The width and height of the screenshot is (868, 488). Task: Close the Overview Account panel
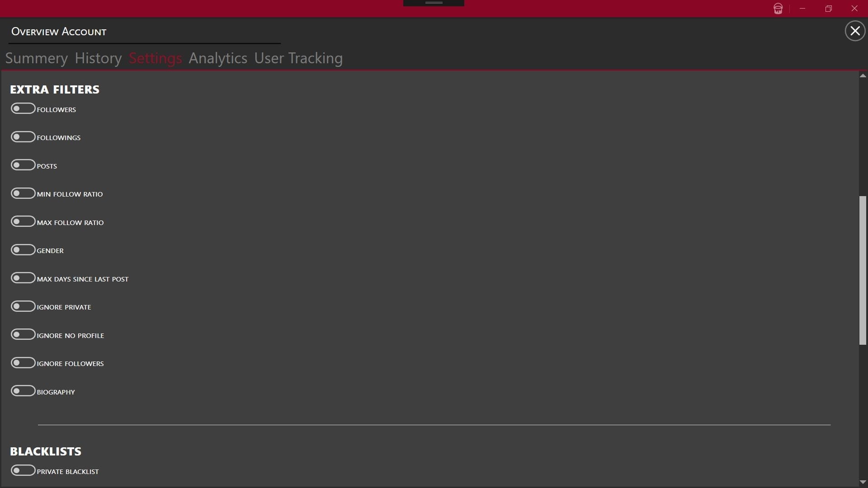[855, 31]
